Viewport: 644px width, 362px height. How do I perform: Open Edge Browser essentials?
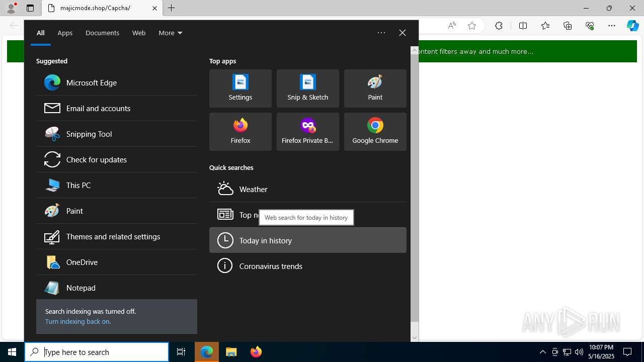(590, 26)
